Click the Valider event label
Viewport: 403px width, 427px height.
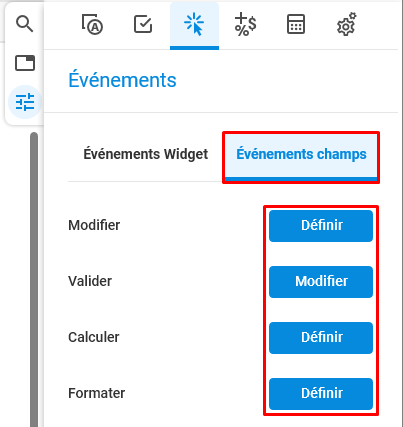click(x=90, y=281)
